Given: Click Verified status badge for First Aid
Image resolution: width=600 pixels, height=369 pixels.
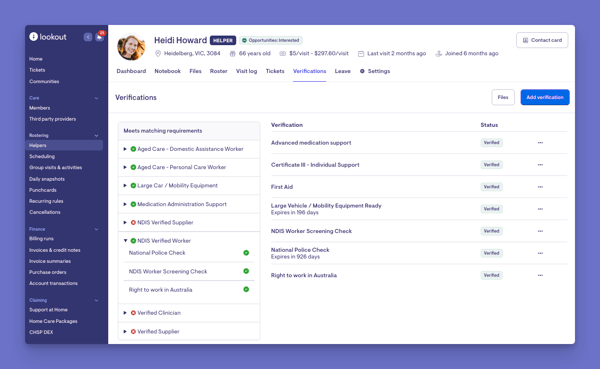Looking at the screenshot, I should click(x=491, y=187).
